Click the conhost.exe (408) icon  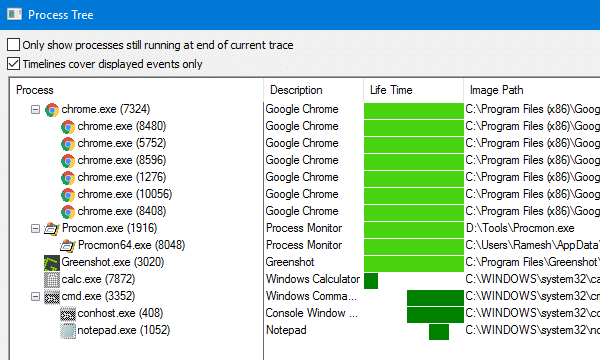68,314
